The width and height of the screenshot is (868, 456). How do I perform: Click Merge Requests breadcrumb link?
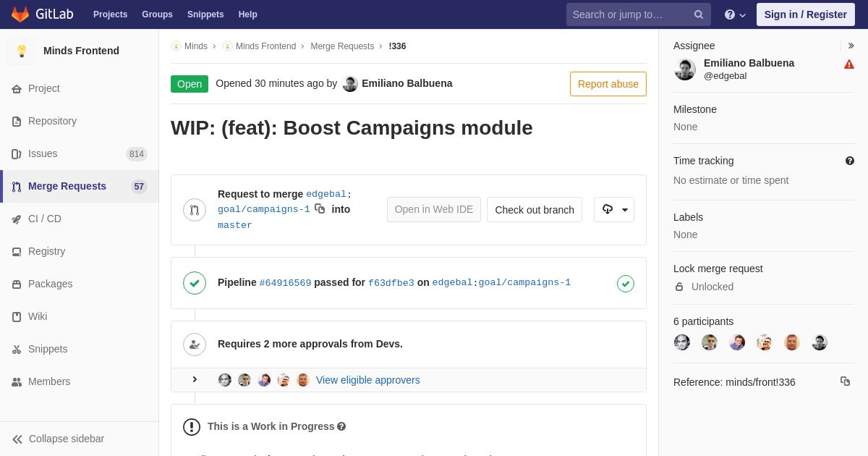[x=342, y=46]
